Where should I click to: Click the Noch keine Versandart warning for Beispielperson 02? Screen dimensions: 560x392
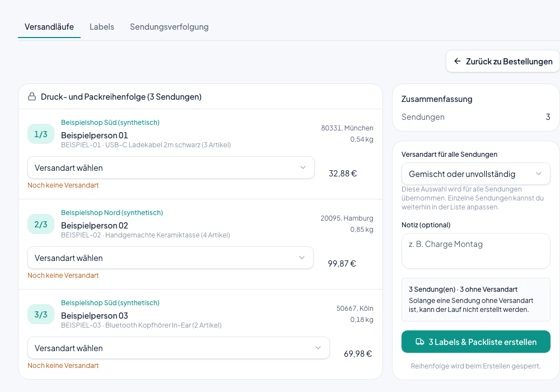click(x=63, y=276)
